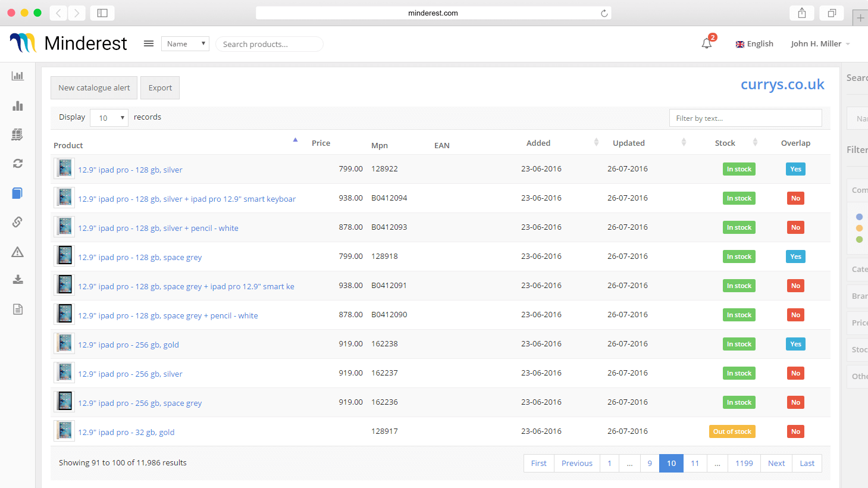Go to pagination page 11
The image size is (868, 488).
click(x=695, y=463)
